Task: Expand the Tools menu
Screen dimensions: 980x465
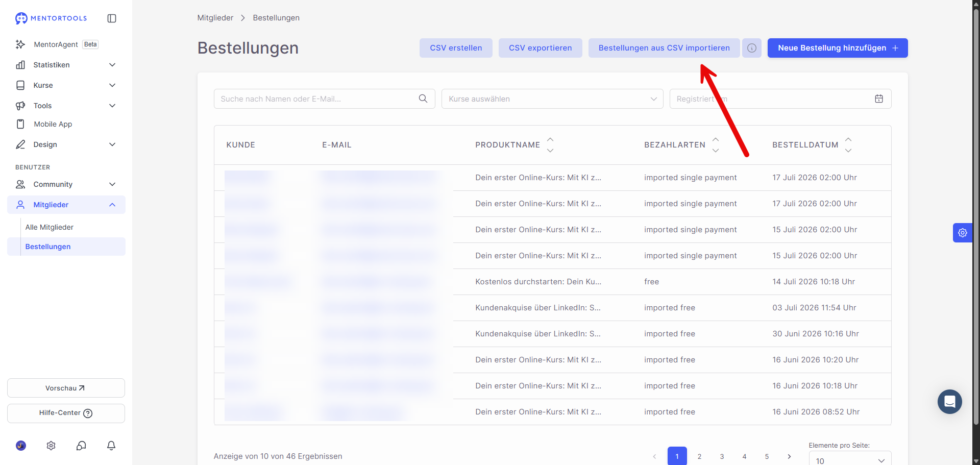Action: (66, 106)
